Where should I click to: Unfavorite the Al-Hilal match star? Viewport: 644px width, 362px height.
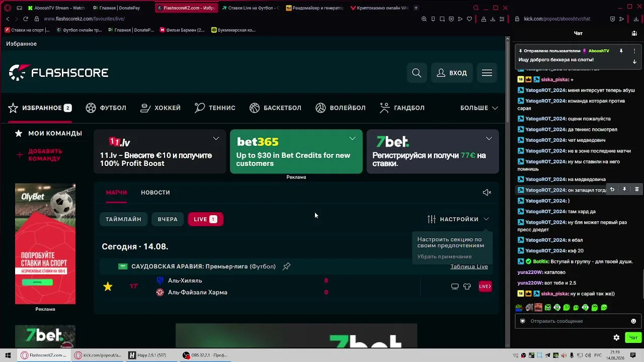108,287
